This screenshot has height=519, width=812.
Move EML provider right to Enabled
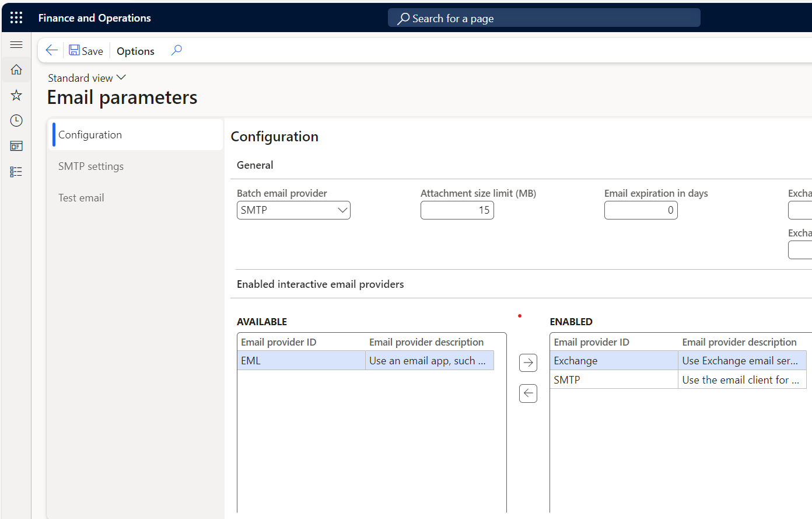[x=528, y=362]
